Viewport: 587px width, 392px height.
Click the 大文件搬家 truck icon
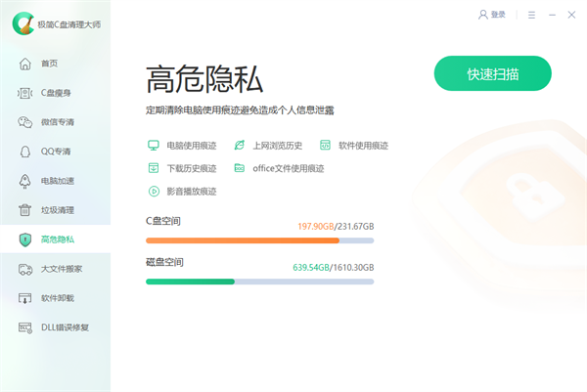pyautogui.click(x=24, y=269)
